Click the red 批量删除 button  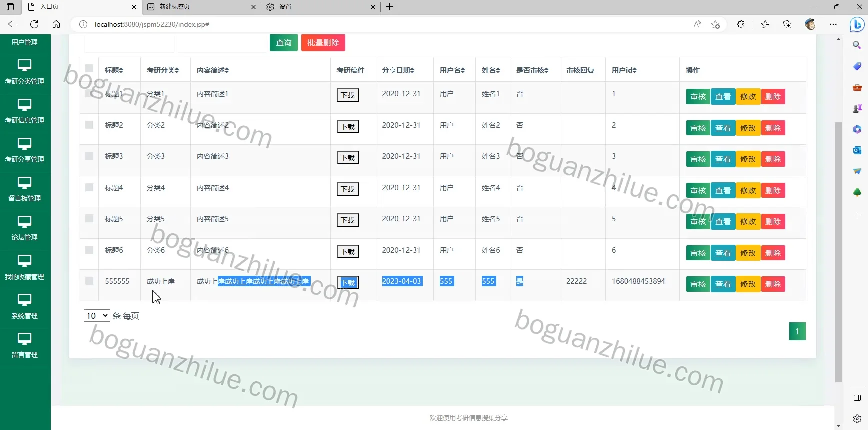click(323, 43)
